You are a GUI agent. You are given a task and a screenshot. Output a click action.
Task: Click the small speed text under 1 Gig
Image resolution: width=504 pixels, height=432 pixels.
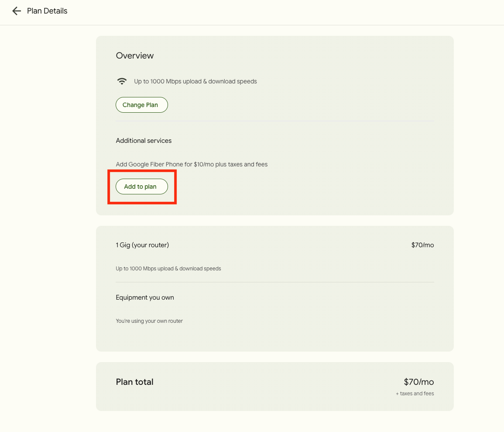(x=168, y=269)
